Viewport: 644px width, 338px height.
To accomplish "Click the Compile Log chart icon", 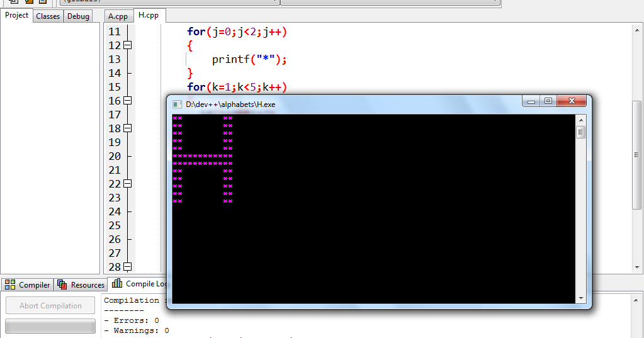I will pyautogui.click(x=117, y=283).
